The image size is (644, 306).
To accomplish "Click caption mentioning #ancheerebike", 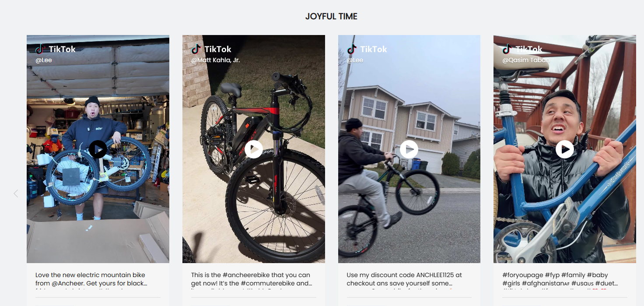I will (x=252, y=279).
